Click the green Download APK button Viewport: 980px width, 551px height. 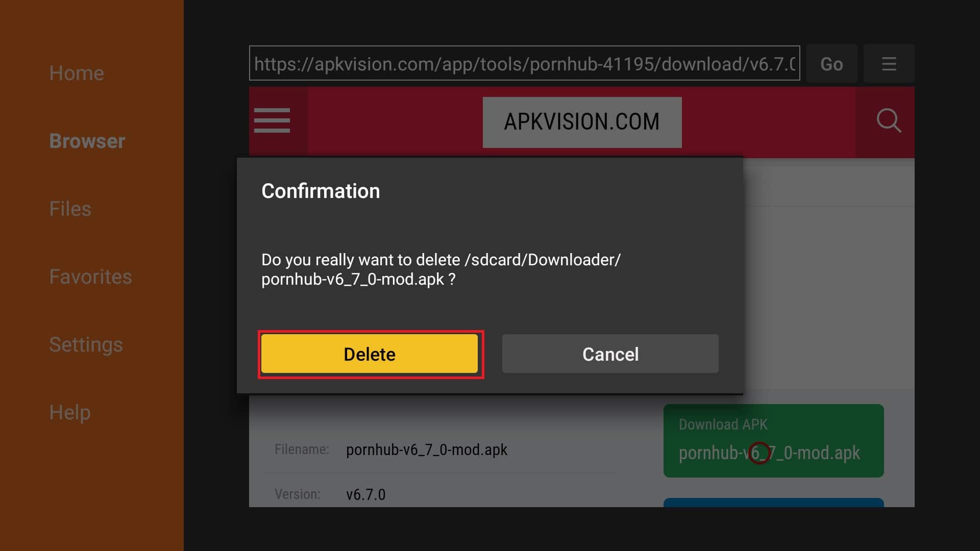pyautogui.click(x=773, y=441)
